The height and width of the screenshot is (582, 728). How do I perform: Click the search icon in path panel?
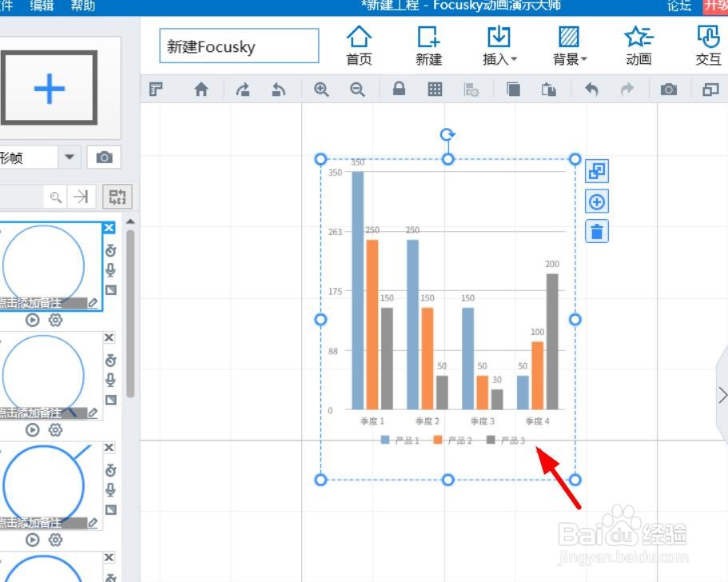click(x=56, y=197)
